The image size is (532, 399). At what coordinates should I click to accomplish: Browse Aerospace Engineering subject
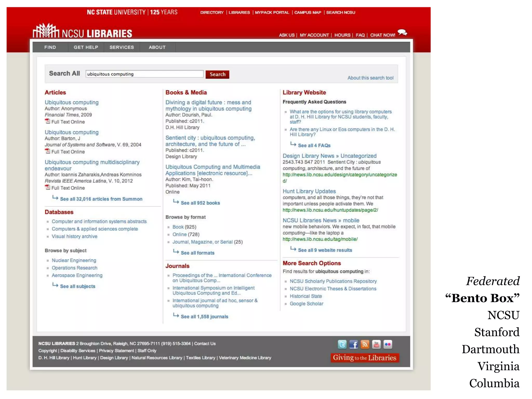point(77,275)
